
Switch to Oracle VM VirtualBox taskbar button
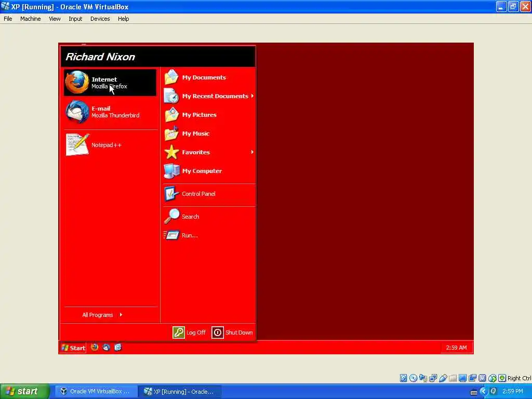point(96,392)
